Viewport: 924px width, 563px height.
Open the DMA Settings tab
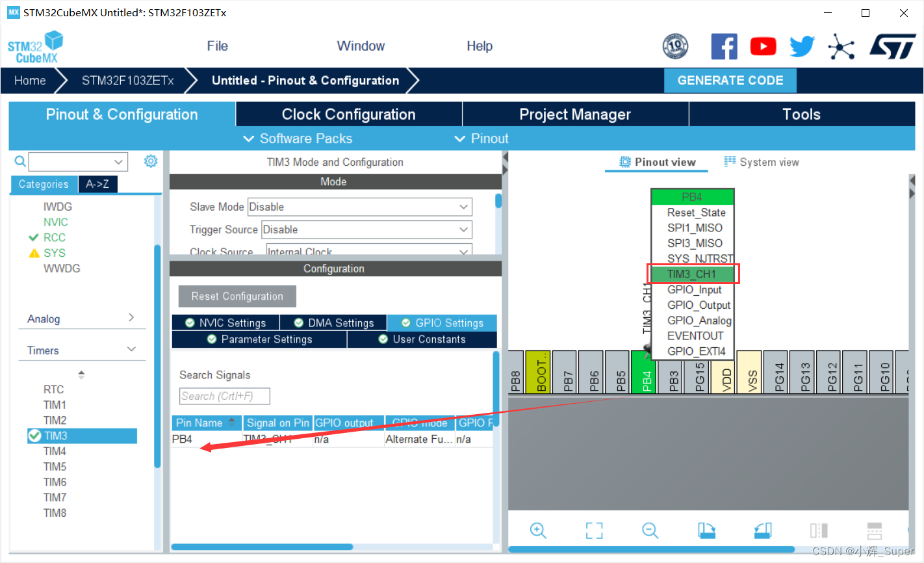[333, 323]
